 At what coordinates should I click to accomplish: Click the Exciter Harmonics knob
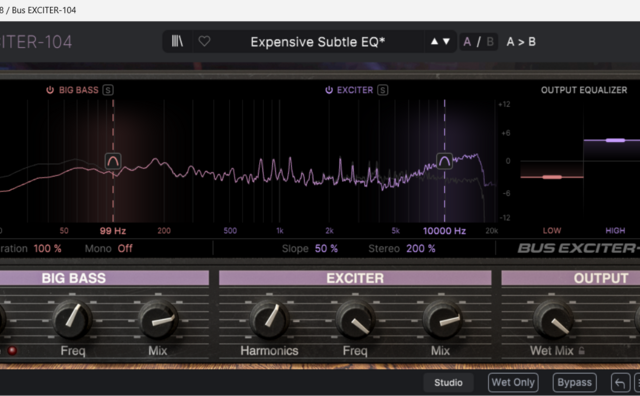point(269,319)
